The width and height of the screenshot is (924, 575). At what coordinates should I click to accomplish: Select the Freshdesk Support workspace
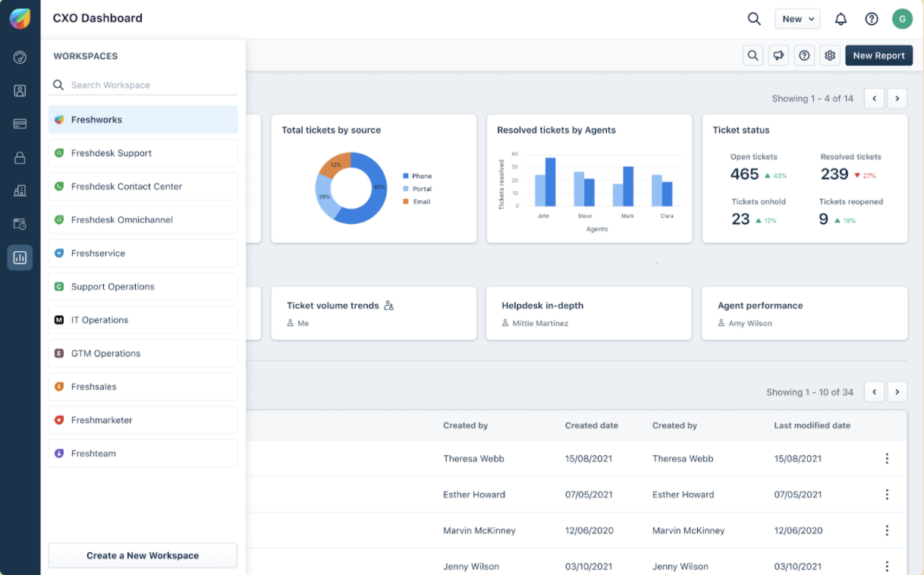143,153
